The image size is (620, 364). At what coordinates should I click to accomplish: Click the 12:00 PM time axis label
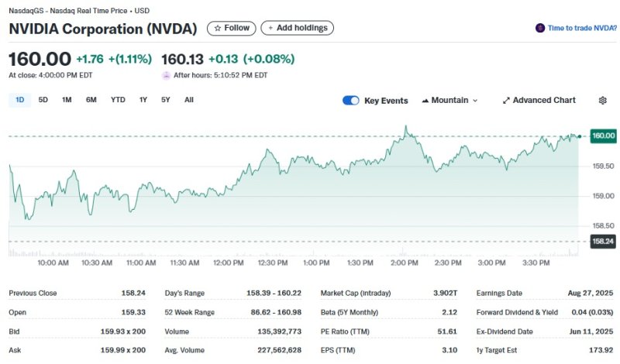228,263
